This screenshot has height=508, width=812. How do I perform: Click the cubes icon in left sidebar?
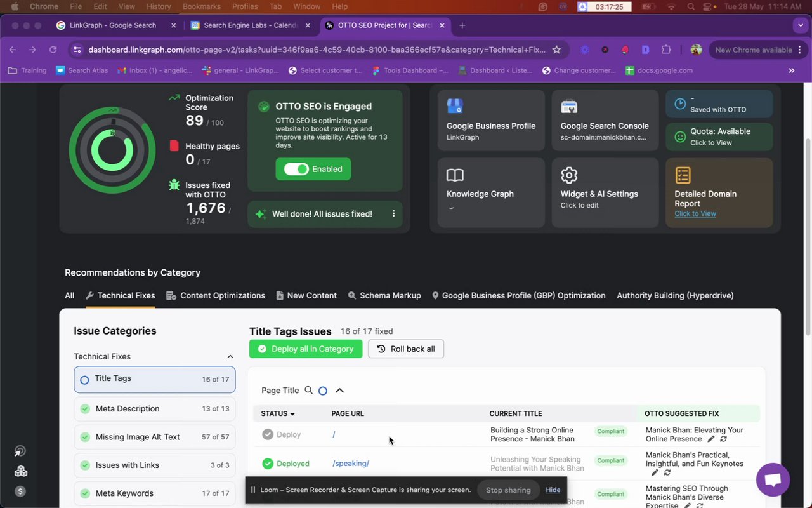click(x=21, y=471)
